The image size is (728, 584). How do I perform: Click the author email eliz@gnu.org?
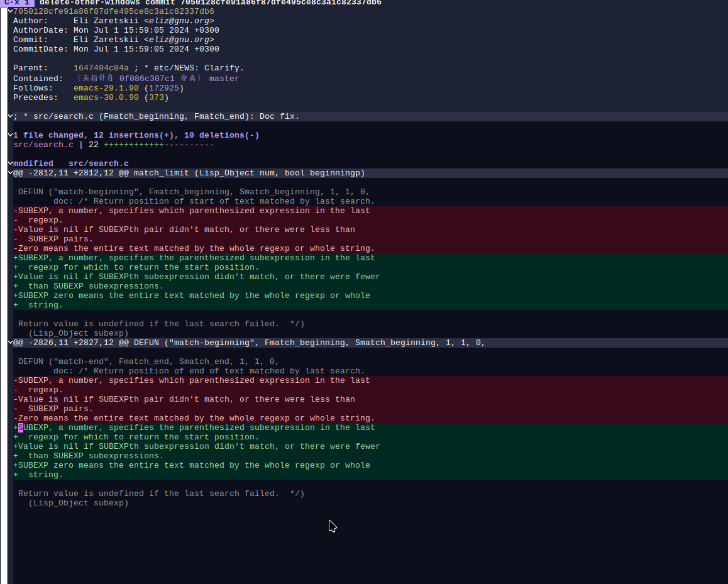[x=179, y=20]
